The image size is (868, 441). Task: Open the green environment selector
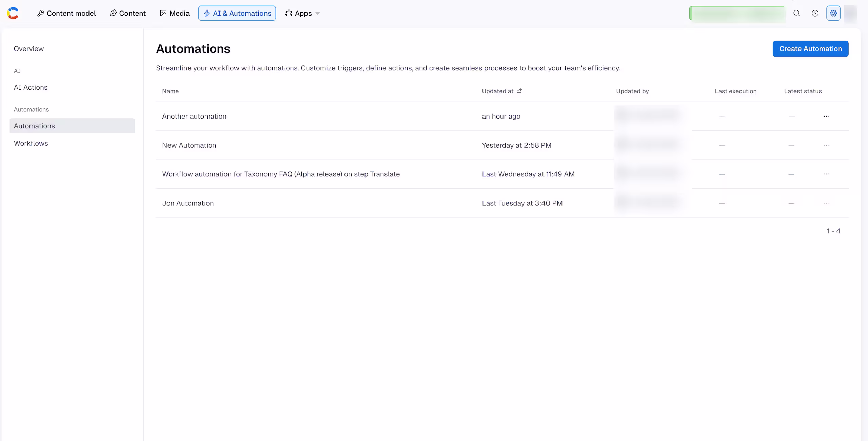(738, 14)
